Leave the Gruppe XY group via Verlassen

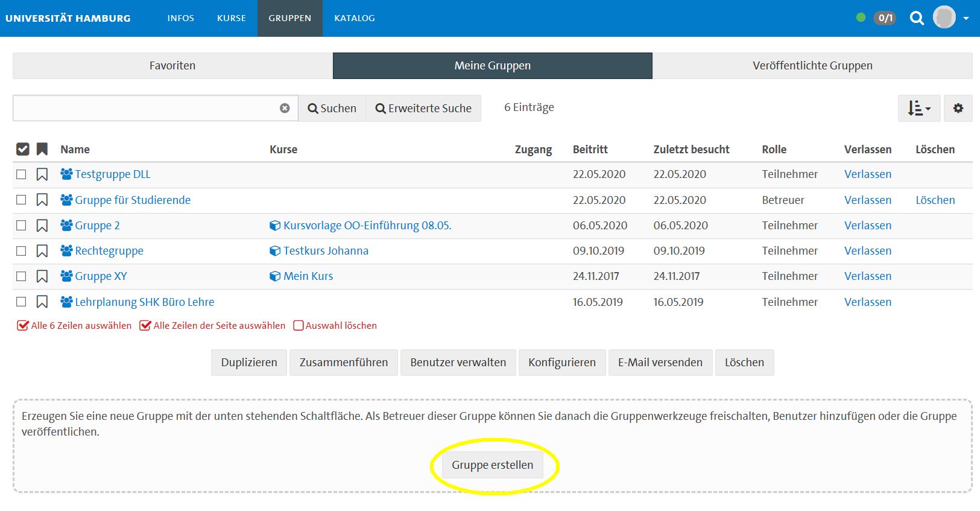[867, 276]
